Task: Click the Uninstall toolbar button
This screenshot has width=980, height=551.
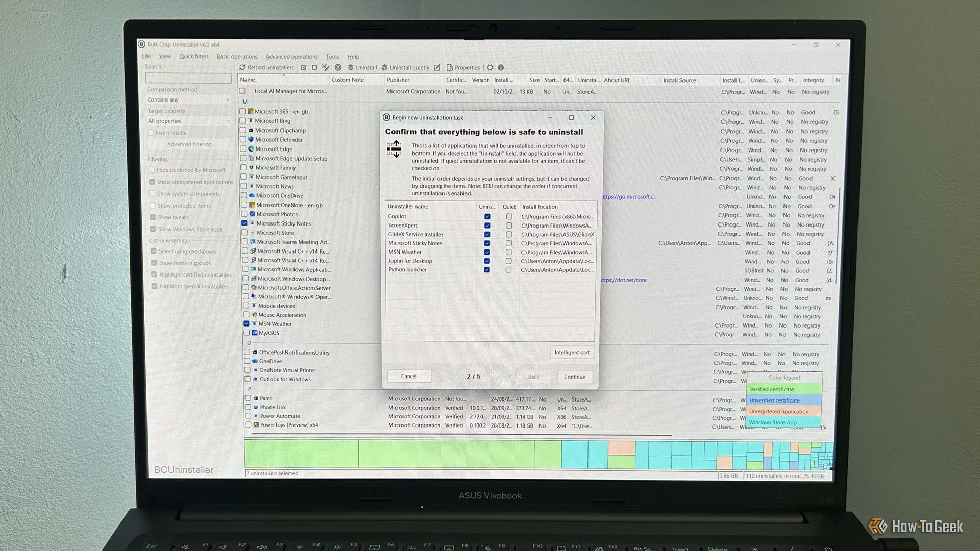Action: point(362,67)
